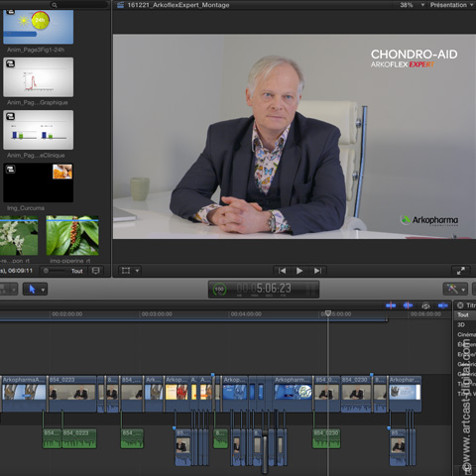Select the green 854_0223 connected audio clip
Image resolution: width=476 pixels, height=476 pixels.
(x=79, y=438)
